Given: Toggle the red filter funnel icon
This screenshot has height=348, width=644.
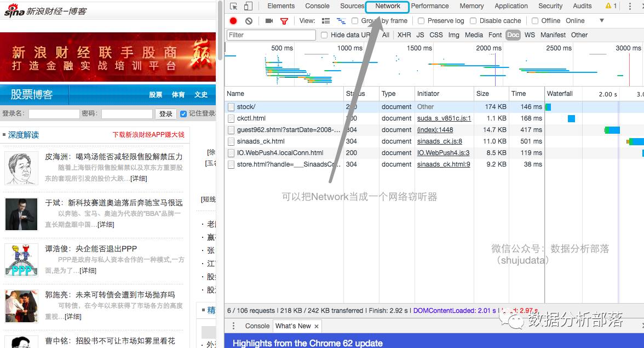Looking at the screenshot, I should coord(284,21).
